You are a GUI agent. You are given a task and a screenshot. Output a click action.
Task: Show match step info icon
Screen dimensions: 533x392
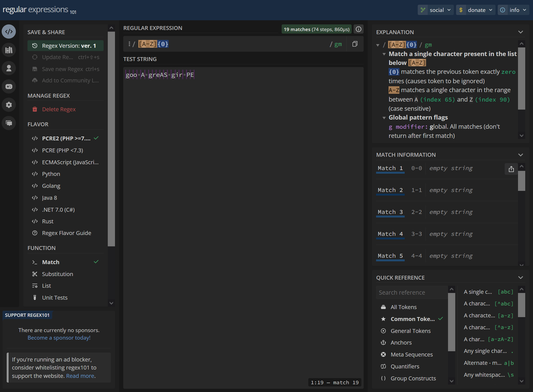click(359, 29)
